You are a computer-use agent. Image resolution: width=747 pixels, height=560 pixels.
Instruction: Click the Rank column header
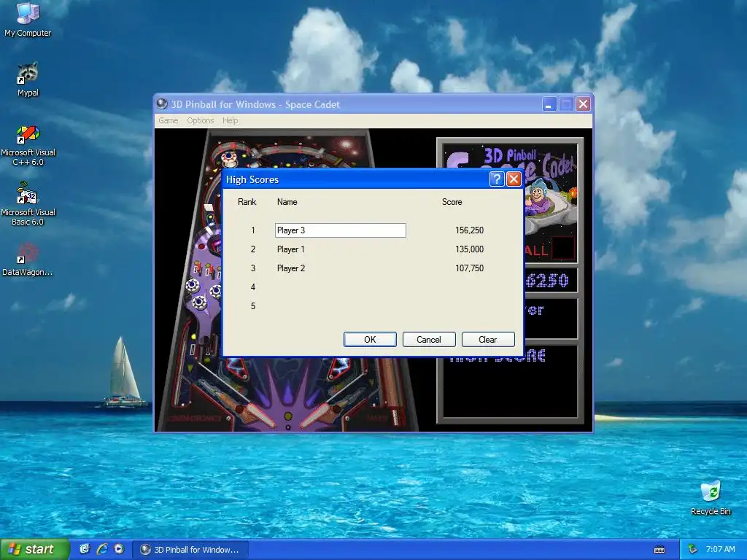point(247,202)
